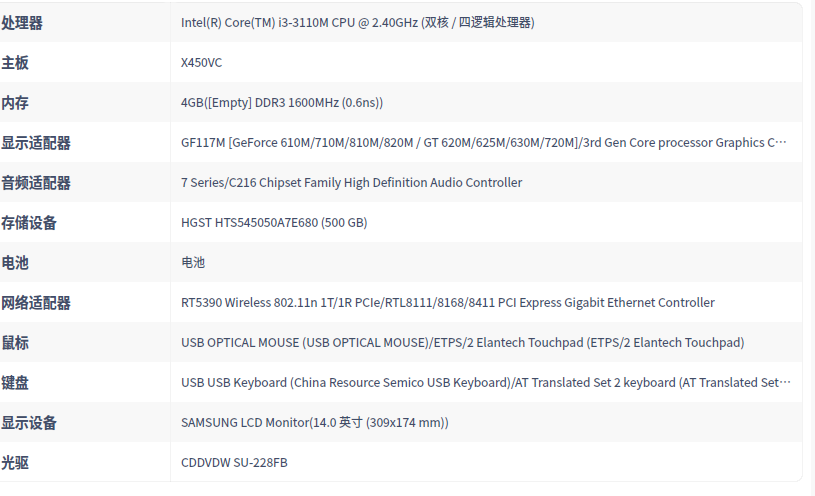
Task: Select the High Definition Audio Controller text
Action: click(x=351, y=183)
